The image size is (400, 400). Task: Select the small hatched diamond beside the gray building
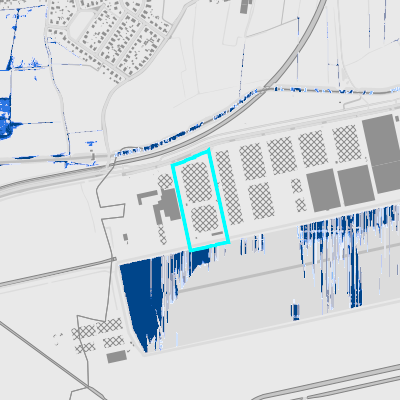pyautogui.click(x=165, y=182)
